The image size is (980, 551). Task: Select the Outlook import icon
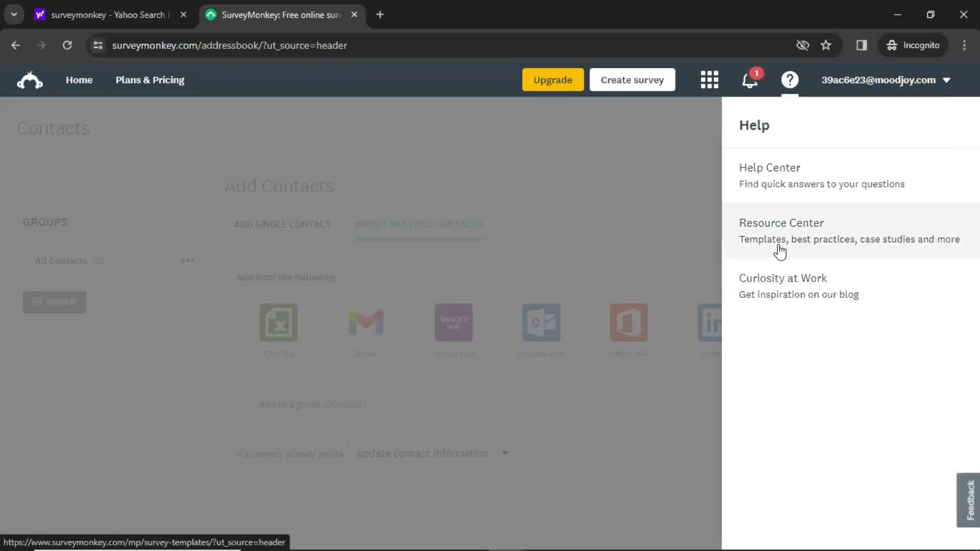pyautogui.click(x=541, y=322)
